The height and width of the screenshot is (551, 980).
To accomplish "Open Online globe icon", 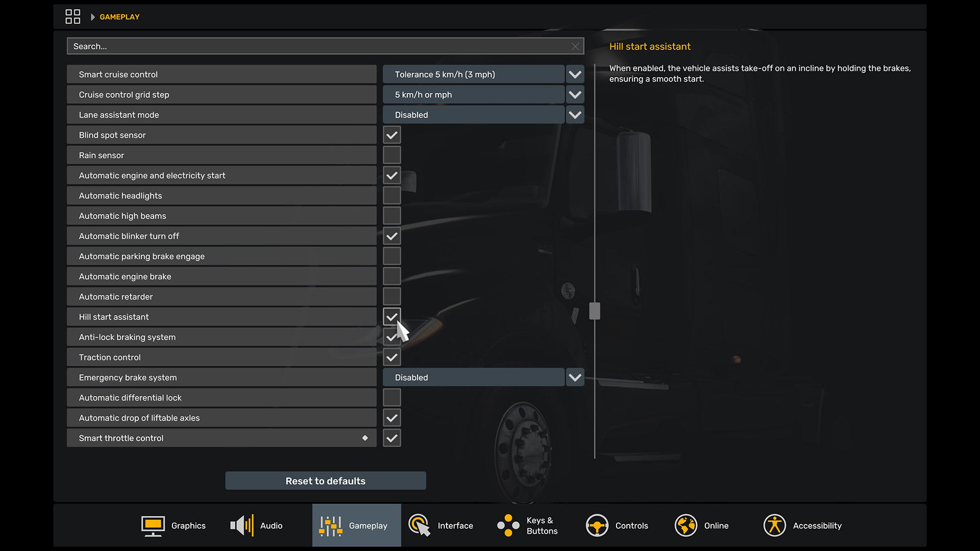I will click(685, 525).
